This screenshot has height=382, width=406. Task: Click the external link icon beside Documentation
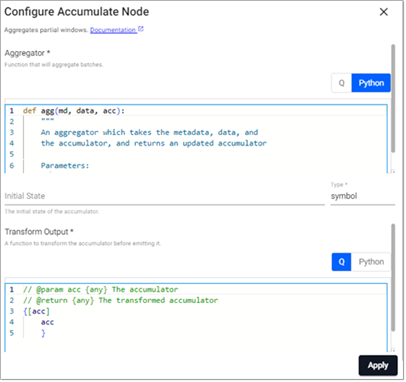point(141,29)
